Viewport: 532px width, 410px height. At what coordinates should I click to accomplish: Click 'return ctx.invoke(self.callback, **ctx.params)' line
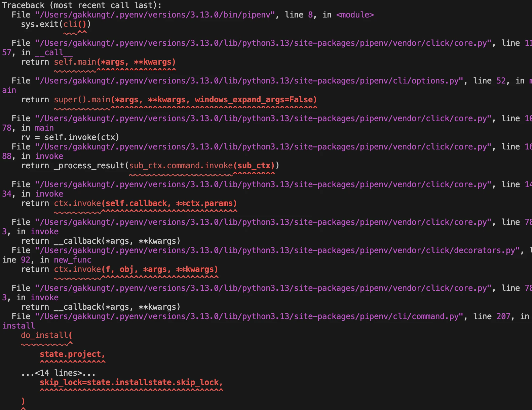coord(129,203)
